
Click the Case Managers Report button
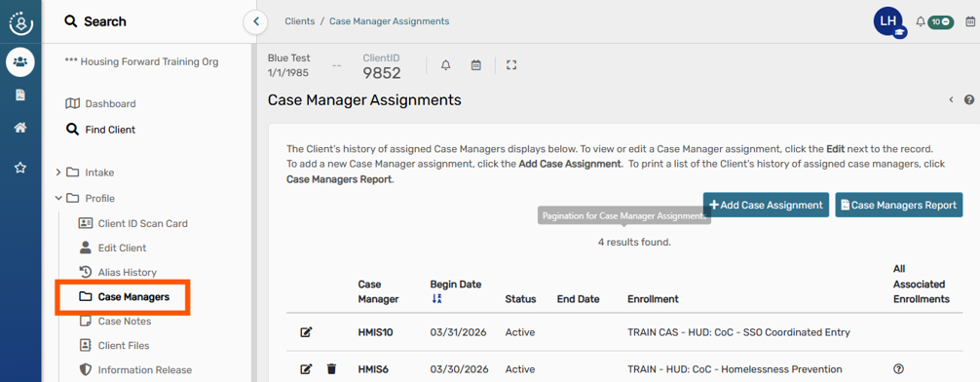pyautogui.click(x=899, y=205)
